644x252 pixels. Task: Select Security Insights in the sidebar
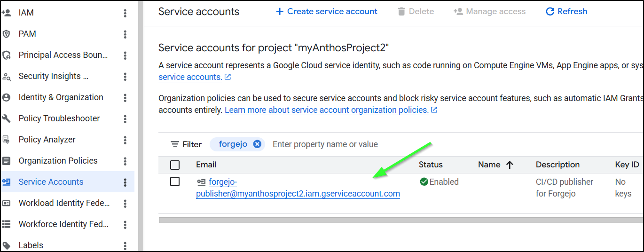click(x=53, y=76)
